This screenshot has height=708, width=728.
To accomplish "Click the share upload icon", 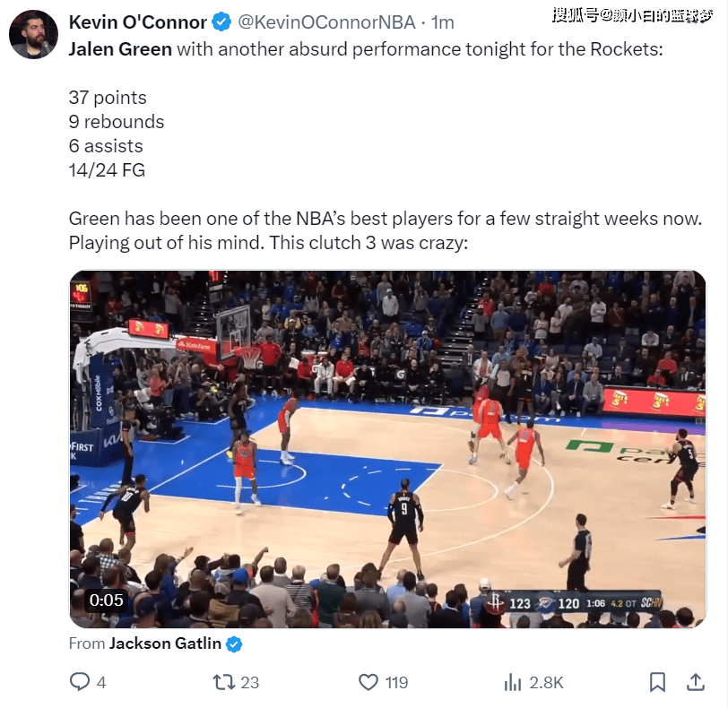I will (x=696, y=681).
